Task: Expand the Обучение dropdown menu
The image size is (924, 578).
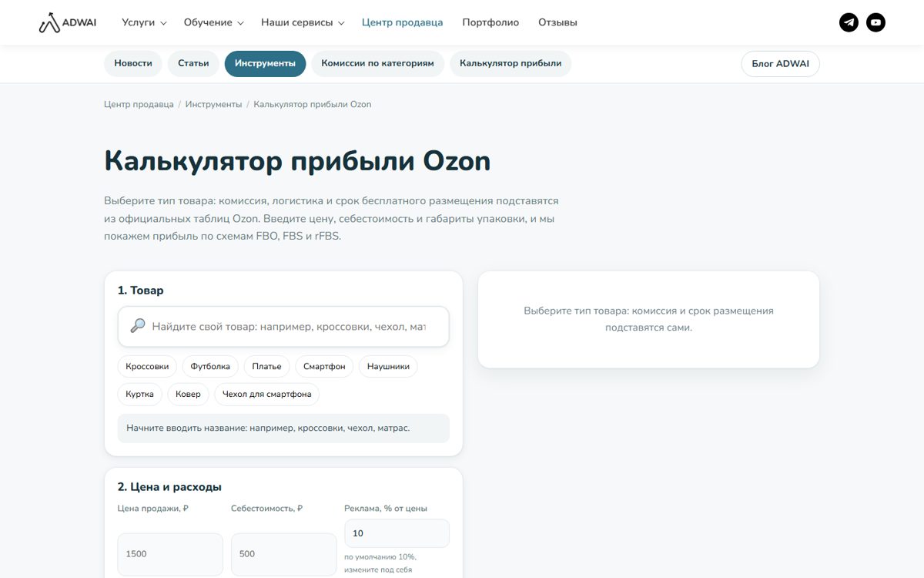Action: tap(214, 22)
